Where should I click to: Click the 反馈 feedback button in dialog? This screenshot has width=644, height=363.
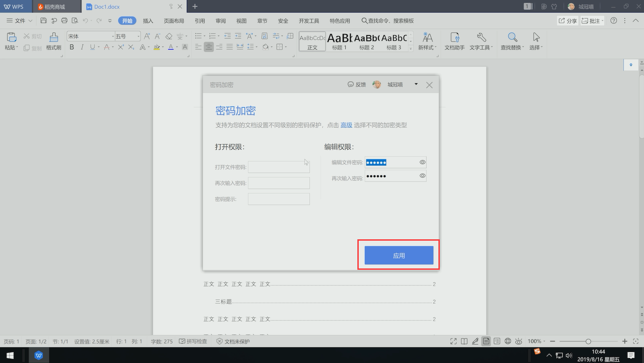pyautogui.click(x=357, y=85)
